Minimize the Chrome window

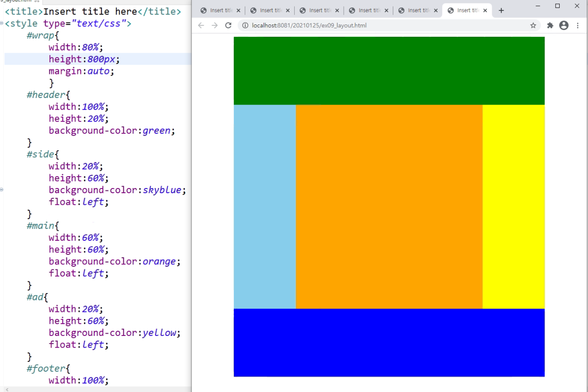click(538, 6)
